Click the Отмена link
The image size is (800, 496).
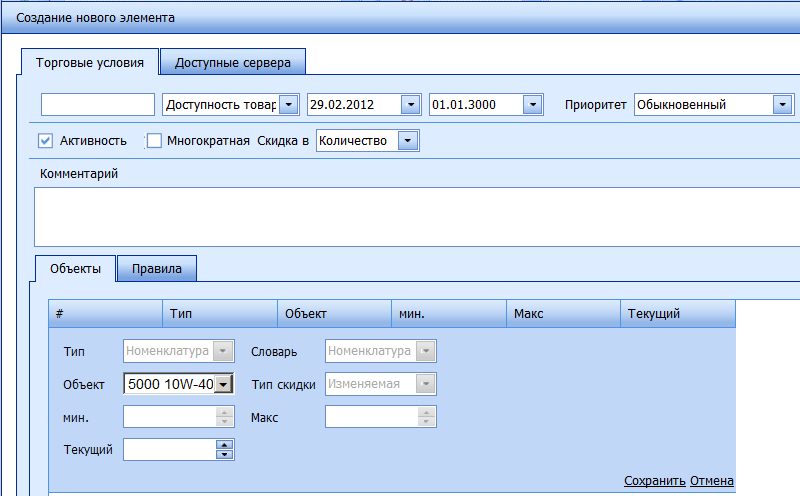pyautogui.click(x=712, y=481)
